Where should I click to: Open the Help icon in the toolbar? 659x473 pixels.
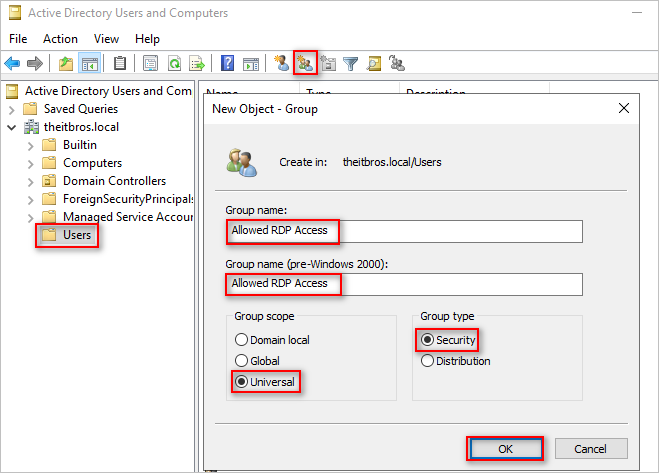[227, 64]
